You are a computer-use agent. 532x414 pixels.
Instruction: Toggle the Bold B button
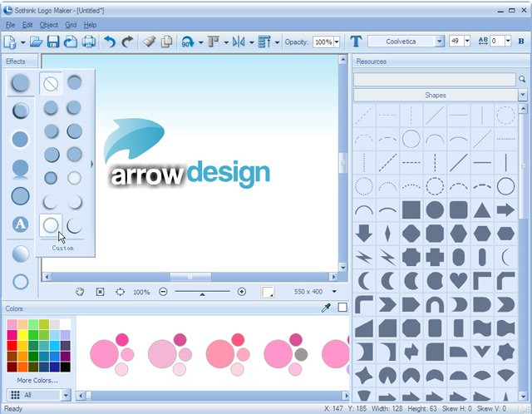(521, 42)
